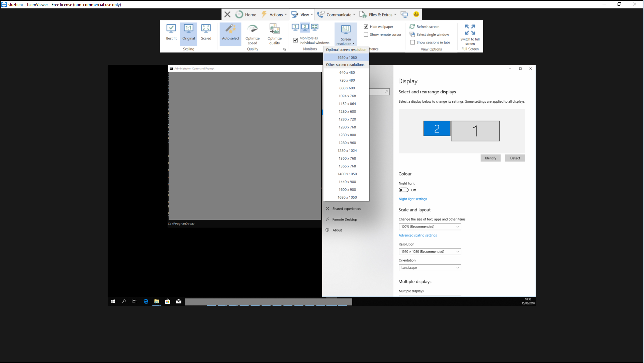This screenshot has width=644, height=363.
Task: Open scale 100% (Recommended) dropdown
Action: pyautogui.click(x=430, y=227)
